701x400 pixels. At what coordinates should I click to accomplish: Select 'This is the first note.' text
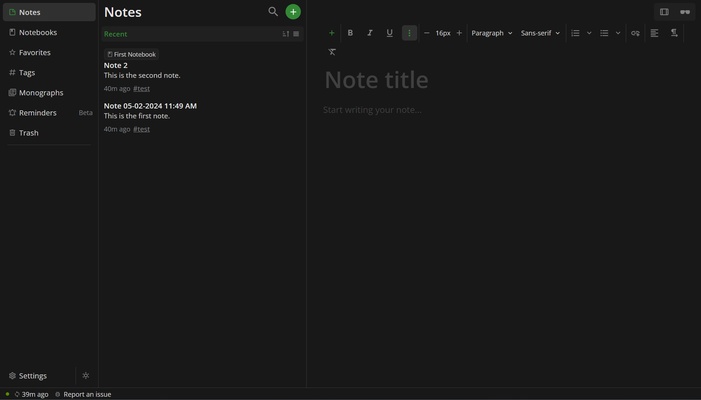(137, 116)
